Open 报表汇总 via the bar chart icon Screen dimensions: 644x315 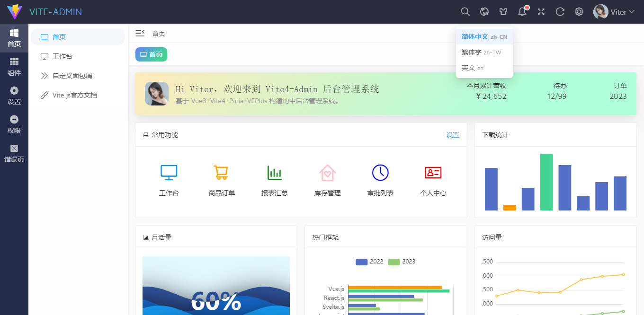[x=275, y=173]
